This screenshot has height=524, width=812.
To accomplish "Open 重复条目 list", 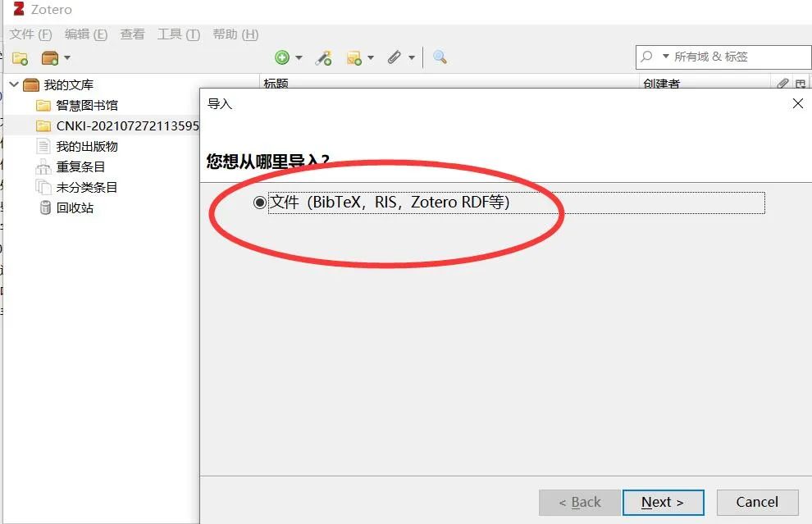I will pyautogui.click(x=80, y=166).
